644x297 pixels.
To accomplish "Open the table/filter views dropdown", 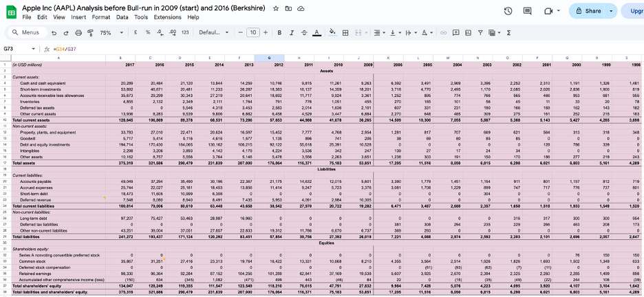I will click(x=495, y=32).
